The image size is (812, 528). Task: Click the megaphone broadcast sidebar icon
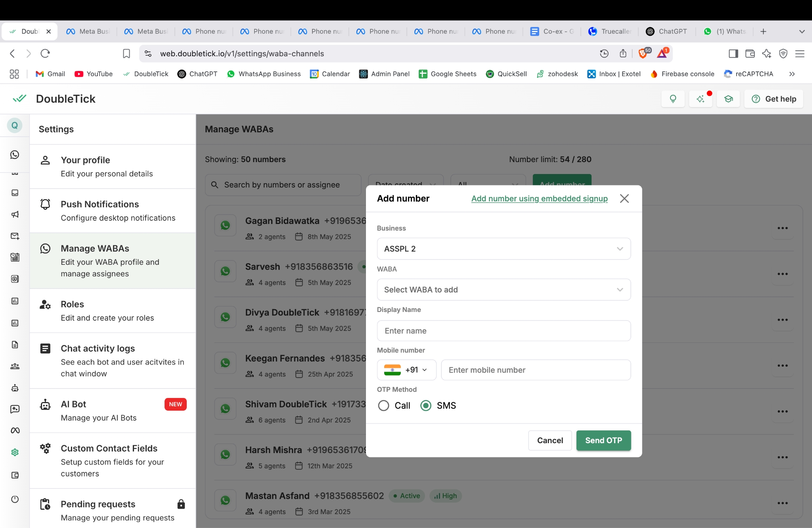pos(15,214)
